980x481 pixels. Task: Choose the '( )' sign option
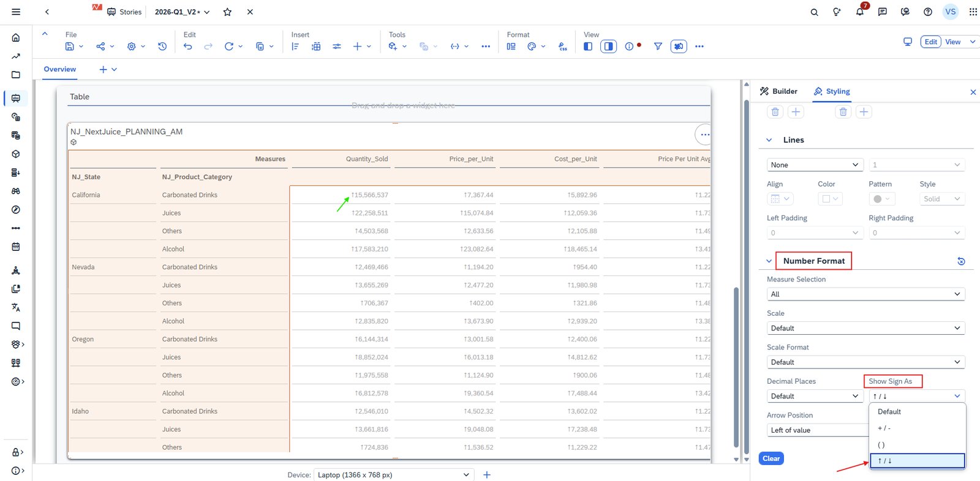[918, 445]
